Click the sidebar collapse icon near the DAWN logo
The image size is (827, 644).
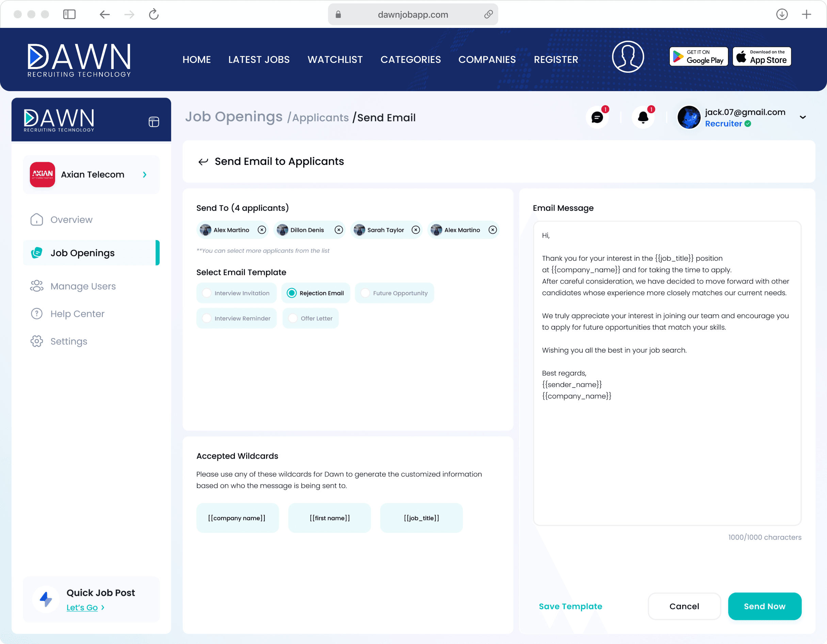(x=154, y=122)
